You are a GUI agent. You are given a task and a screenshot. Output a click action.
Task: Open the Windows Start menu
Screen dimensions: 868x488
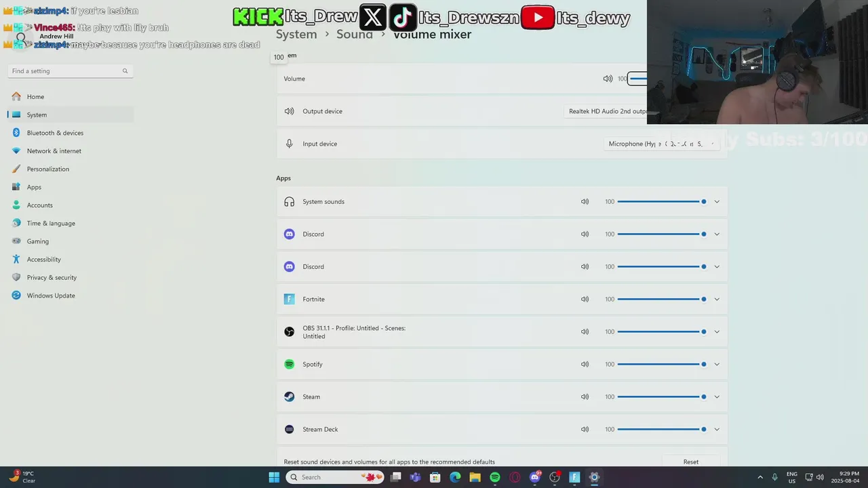point(274,477)
